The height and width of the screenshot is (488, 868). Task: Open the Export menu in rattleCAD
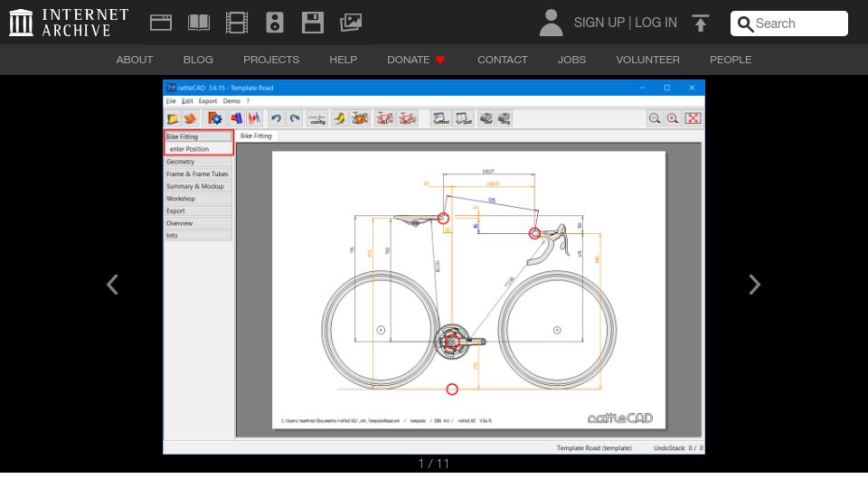click(x=208, y=101)
